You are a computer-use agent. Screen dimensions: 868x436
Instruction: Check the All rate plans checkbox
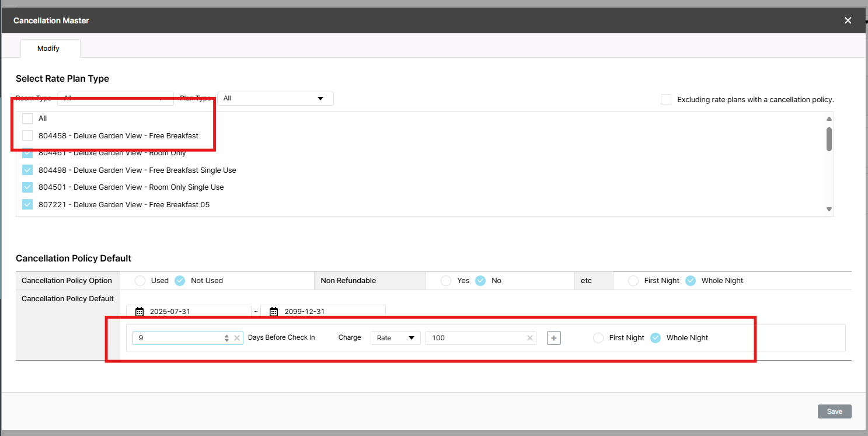(x=27, y=118)
